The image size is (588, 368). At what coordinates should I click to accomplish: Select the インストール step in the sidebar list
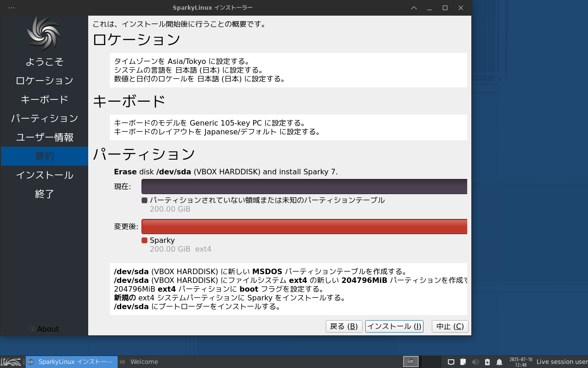pos(45,175)
